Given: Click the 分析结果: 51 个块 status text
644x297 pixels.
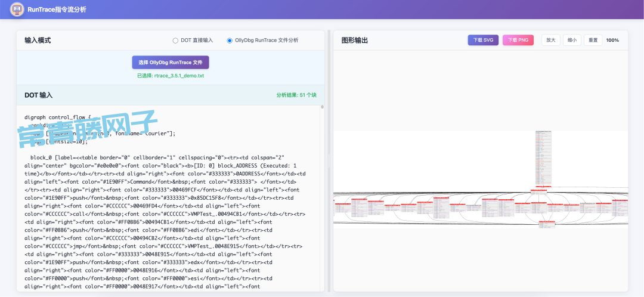Looking at the screenshot, I should pyautogui.click(x=296, y=95).
